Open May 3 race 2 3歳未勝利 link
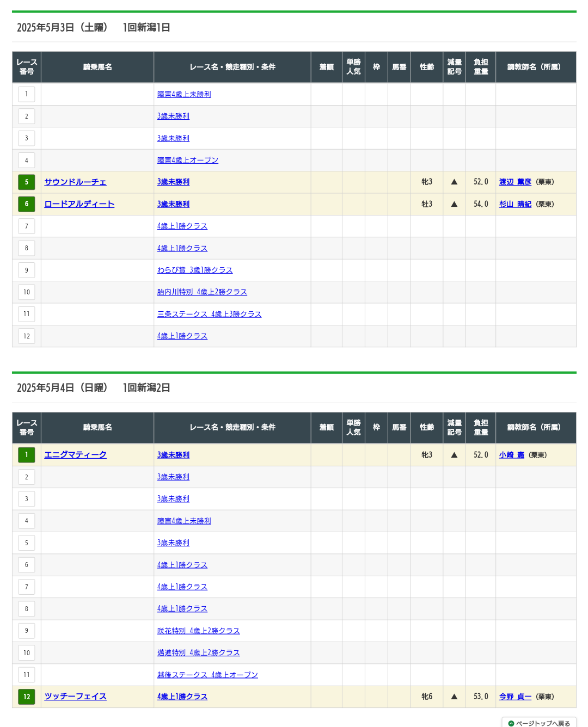The height and width of the screenshot is (727, 588). click(173, 116)
